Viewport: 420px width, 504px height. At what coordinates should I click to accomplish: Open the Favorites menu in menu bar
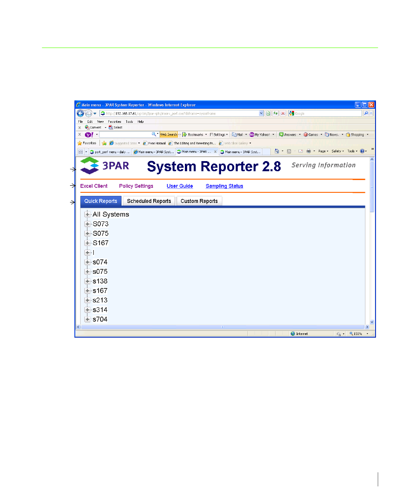pyautogui.click(x=114, y=121)
